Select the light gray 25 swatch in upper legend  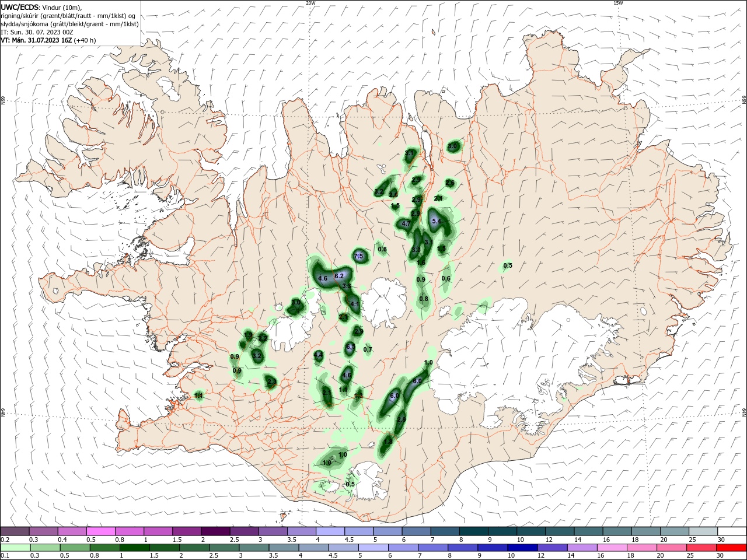tap(703, 531)
